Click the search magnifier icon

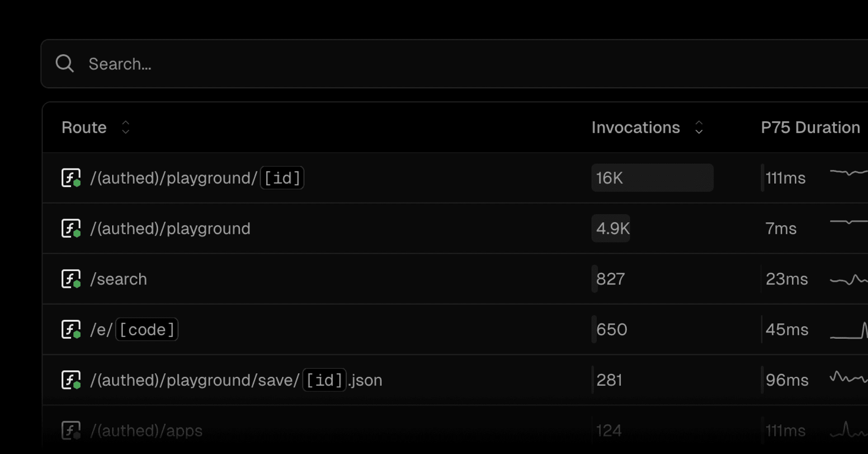(65, 64)
